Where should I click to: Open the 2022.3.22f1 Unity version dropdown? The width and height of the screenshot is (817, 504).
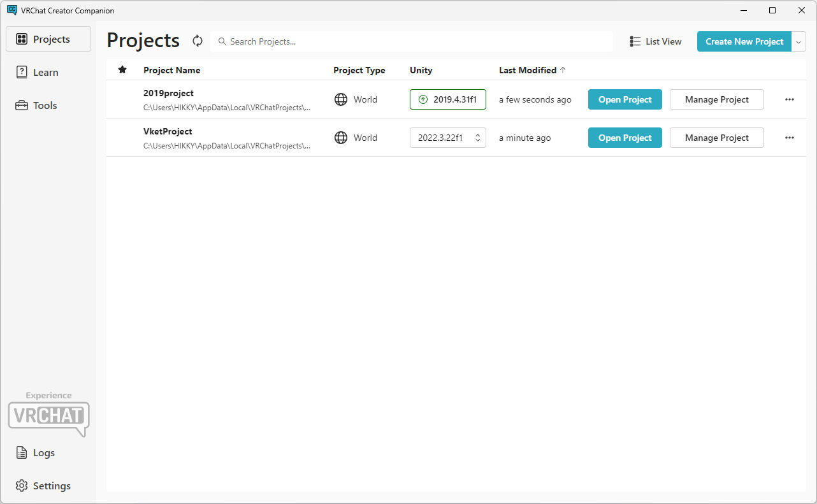pyautogui.click(x=447, y=138)
